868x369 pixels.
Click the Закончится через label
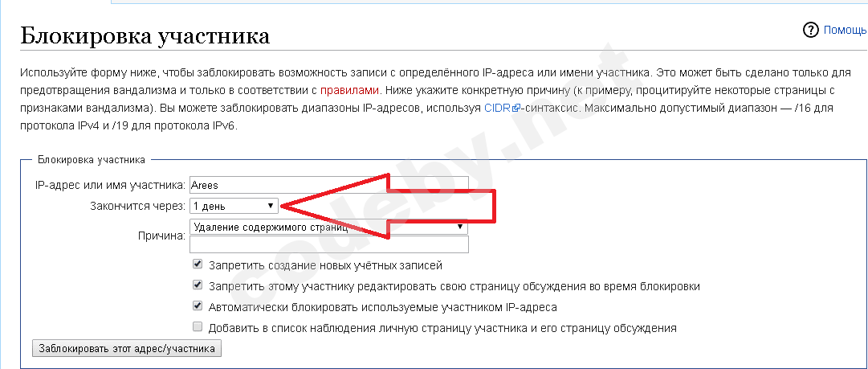point(138,207)
